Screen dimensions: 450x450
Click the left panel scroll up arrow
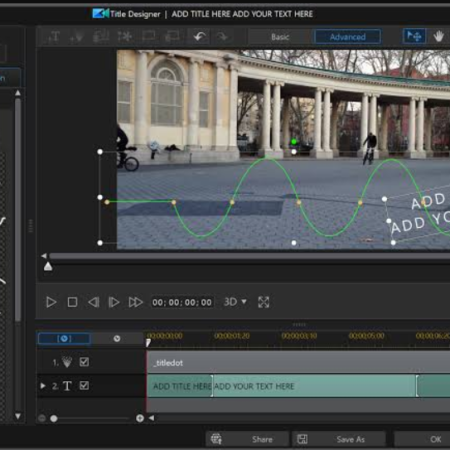pos(18,93)
